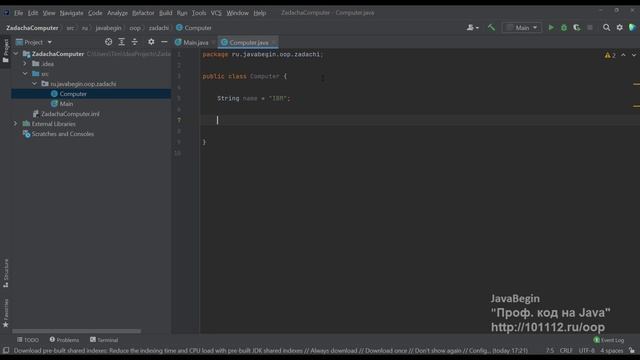Image resolution: width=640 pixels, height=360 pixels.
Task: Open Search Everywhere magnifier icon
Action: tap(607, 28)
